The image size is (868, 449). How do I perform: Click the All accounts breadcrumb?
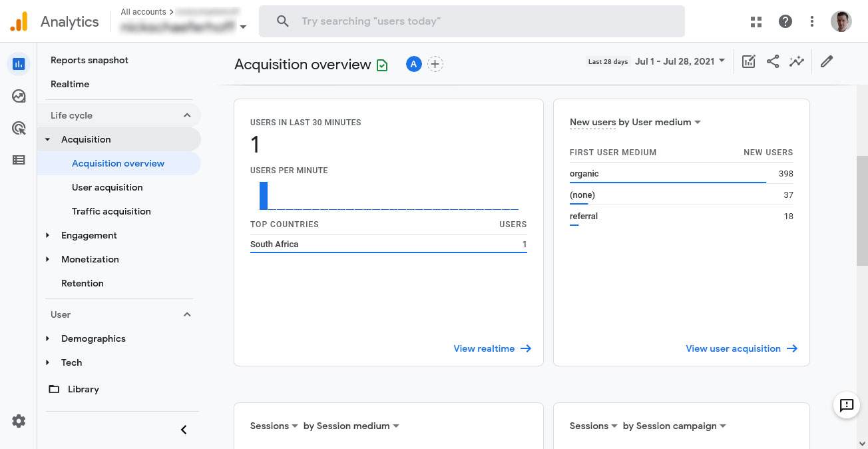click(143, 12)
